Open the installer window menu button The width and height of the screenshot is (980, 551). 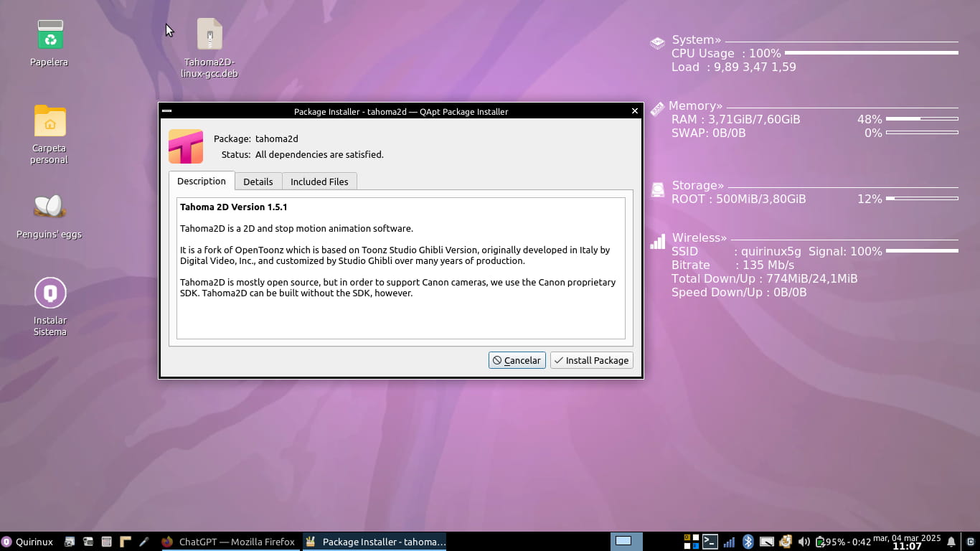pyautogui.click(x=166, y=111)
